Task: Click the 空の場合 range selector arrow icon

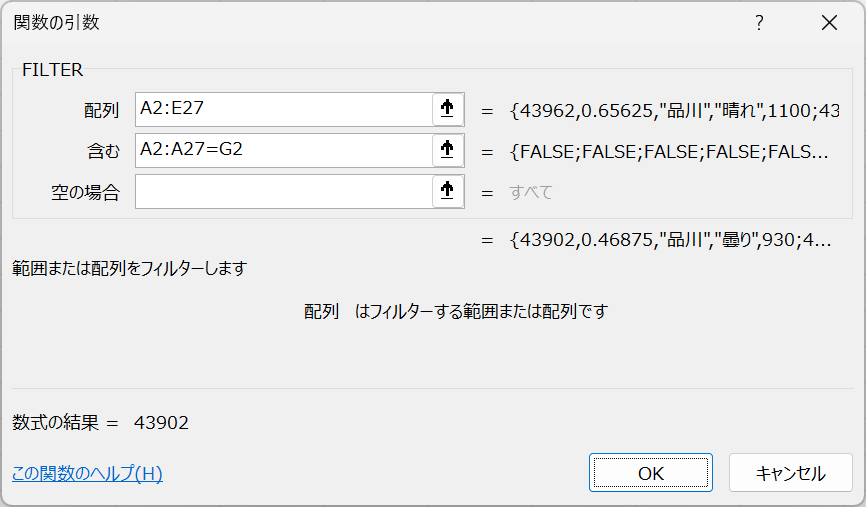Action: [447, 192]
